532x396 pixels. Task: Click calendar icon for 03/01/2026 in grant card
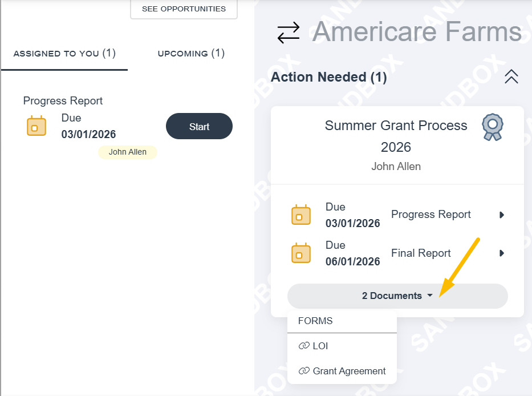point(301,215)
